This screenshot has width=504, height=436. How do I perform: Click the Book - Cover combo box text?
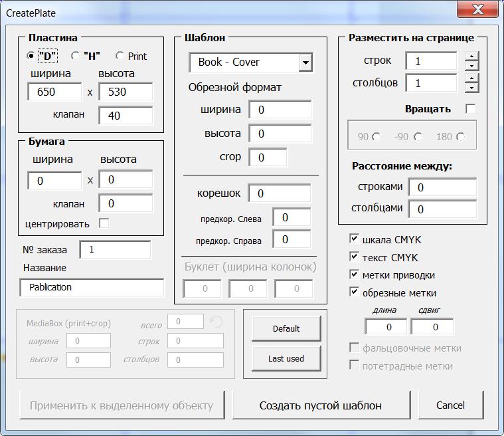point(228,62)
